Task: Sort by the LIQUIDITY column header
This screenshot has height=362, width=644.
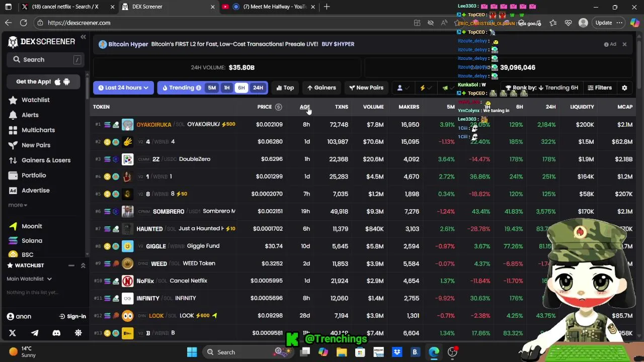Action: click(582, 107)
